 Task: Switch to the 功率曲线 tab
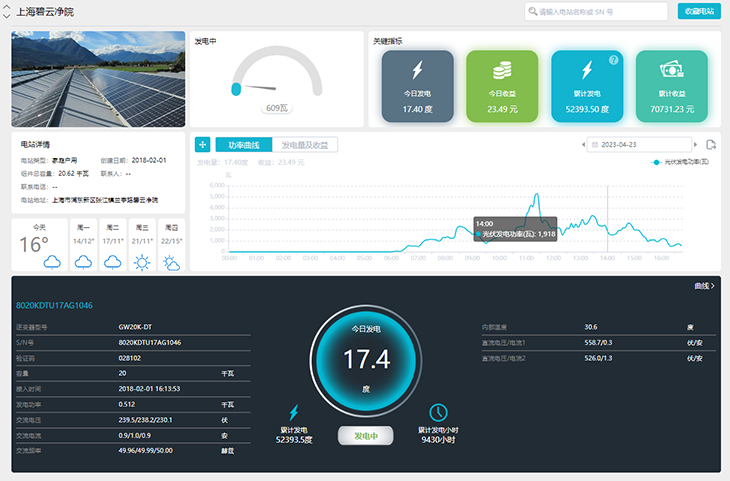coord(243,145)
